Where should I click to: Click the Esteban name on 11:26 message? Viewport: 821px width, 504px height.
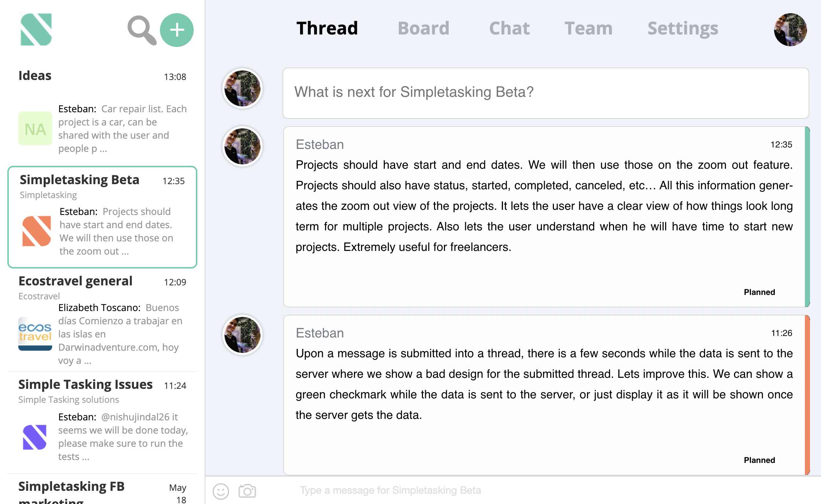click(320, 333)
